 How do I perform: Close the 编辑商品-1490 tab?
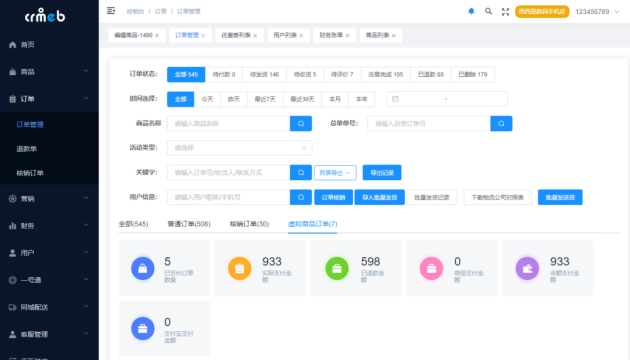pos(157,35)
